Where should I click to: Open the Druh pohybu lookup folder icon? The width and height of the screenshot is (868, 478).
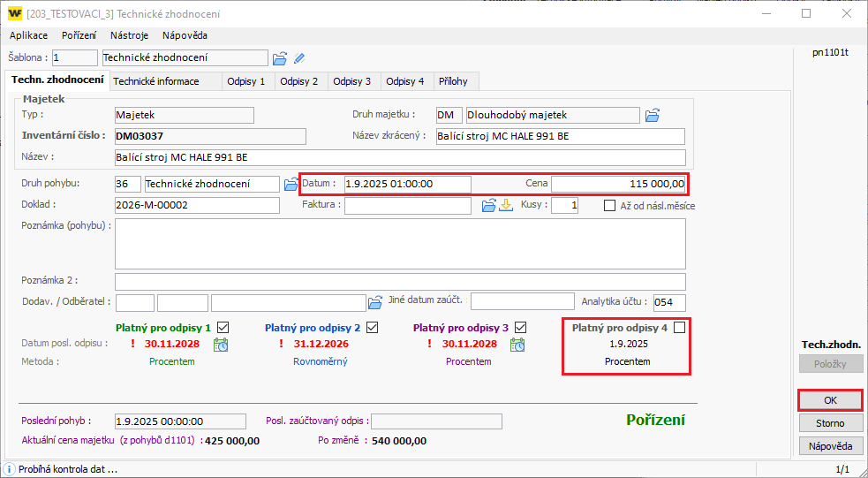[x=291, y=184]
